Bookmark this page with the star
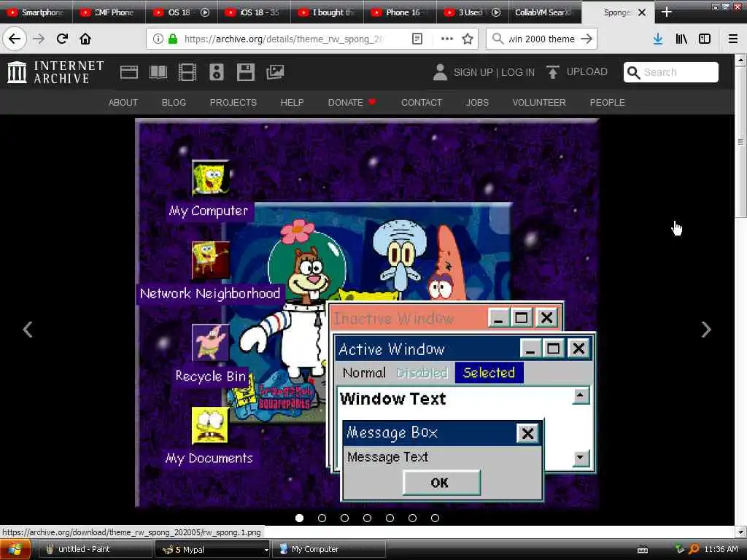Viewport: 747px width, 560px height. 468,39
